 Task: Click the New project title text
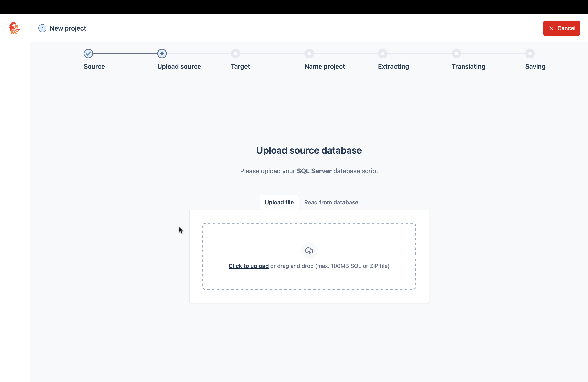pos(68,28)
